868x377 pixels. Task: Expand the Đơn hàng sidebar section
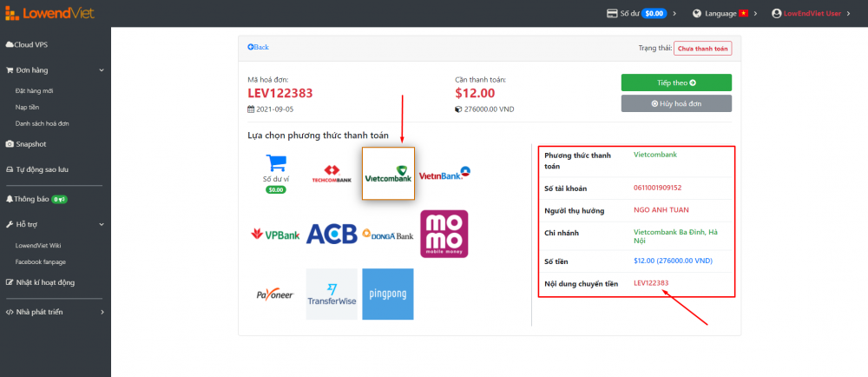coord(56,70)
